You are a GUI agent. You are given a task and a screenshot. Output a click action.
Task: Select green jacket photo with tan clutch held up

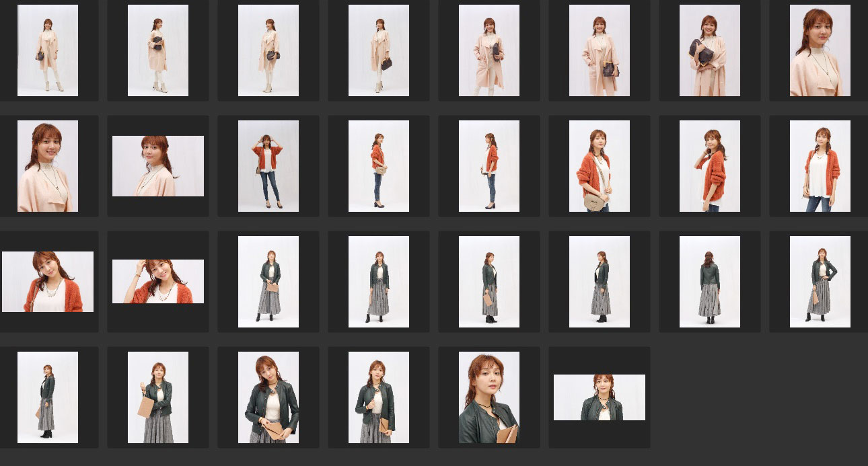pyautogui.click(x=158, y=397)
